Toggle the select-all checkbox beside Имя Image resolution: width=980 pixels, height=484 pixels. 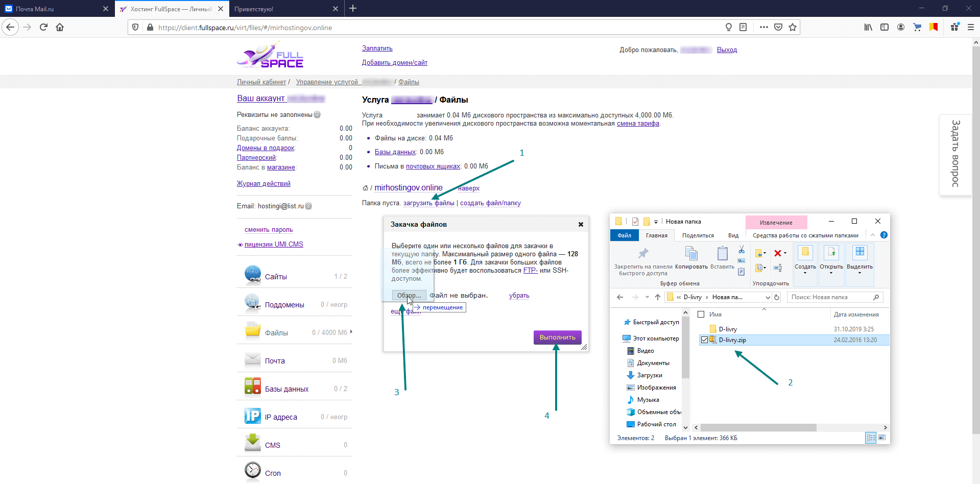pyautogui.click(x=701, y=314)
